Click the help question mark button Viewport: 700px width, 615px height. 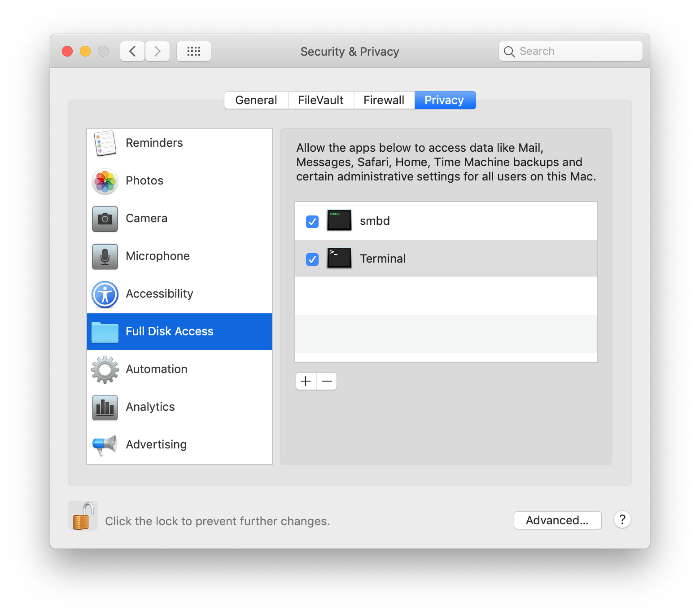tap(622, 520)
